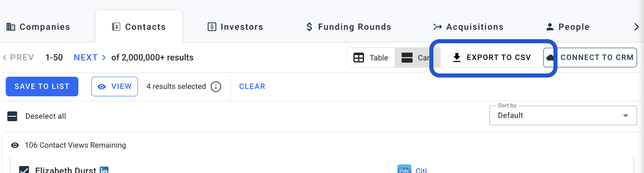Switch to Table view
Viewport: 644px width, 173px height.
click(371, 58)
